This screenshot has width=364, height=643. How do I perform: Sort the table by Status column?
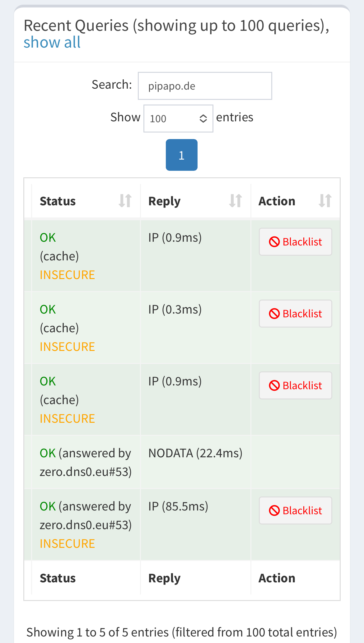pyautogui.click(x=125, y=201)
